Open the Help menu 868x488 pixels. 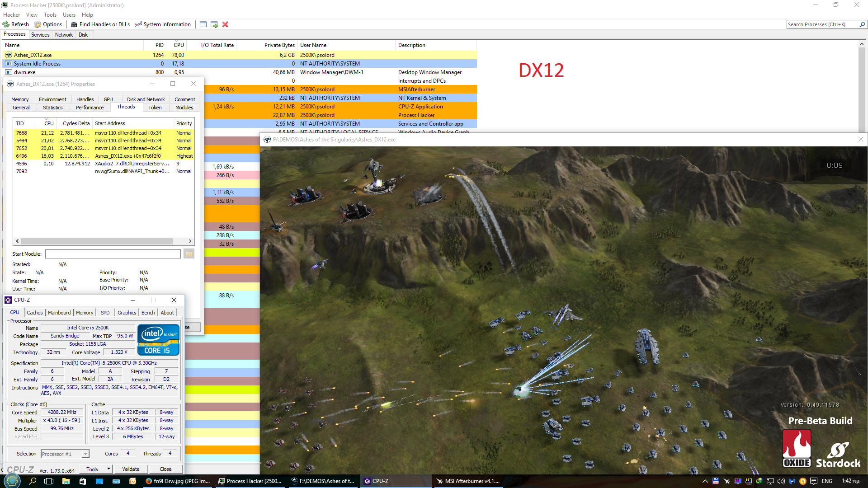coord(87,15)
